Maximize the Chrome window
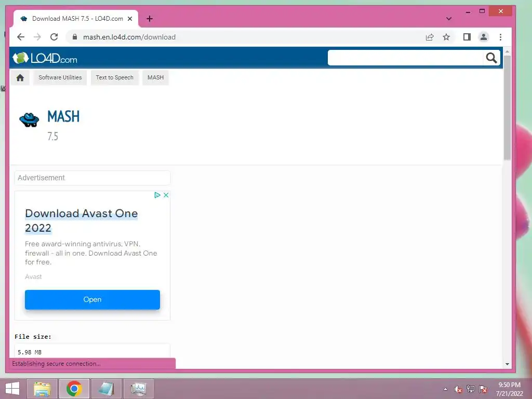 coord(482,11)
